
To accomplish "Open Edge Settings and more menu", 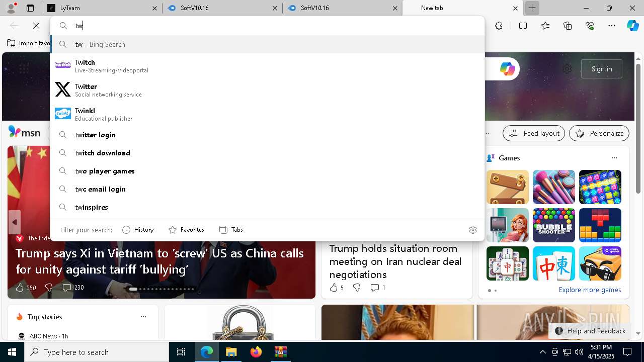I will click(x=612, y=26).
